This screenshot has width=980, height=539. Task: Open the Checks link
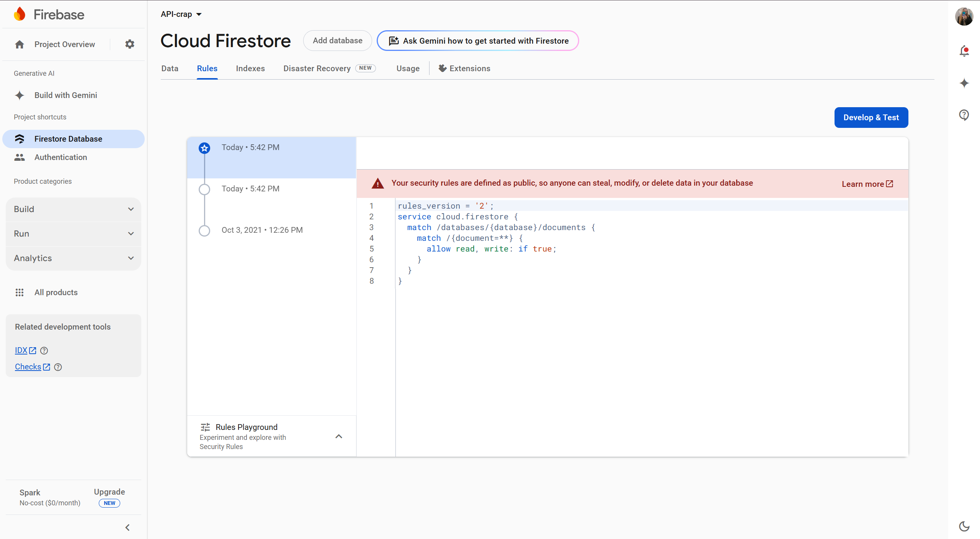pos(33,367)
